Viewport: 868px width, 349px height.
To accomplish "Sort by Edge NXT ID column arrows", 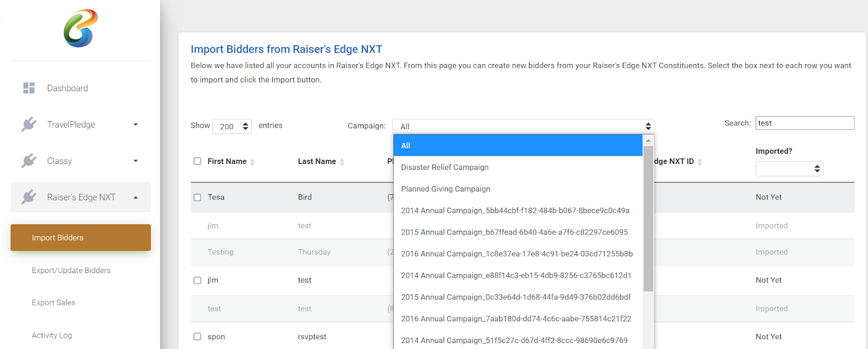I will pyautogui.click(x=700, y=162).
